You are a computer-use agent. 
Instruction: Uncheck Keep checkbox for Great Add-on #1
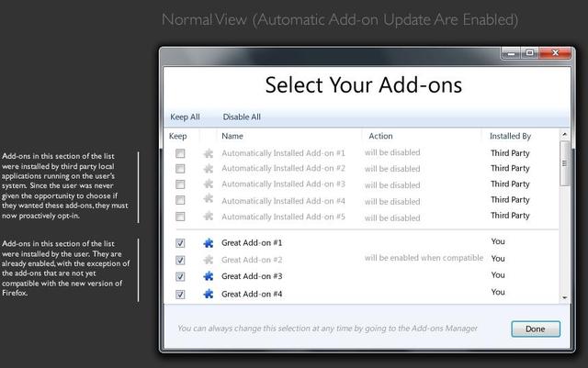pos(180,243)
